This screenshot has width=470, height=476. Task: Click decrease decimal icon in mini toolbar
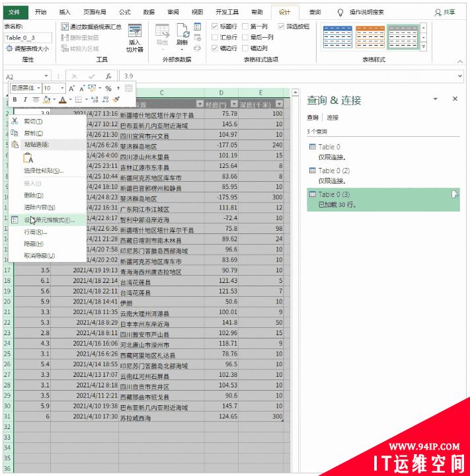click(x=105, y=100)
